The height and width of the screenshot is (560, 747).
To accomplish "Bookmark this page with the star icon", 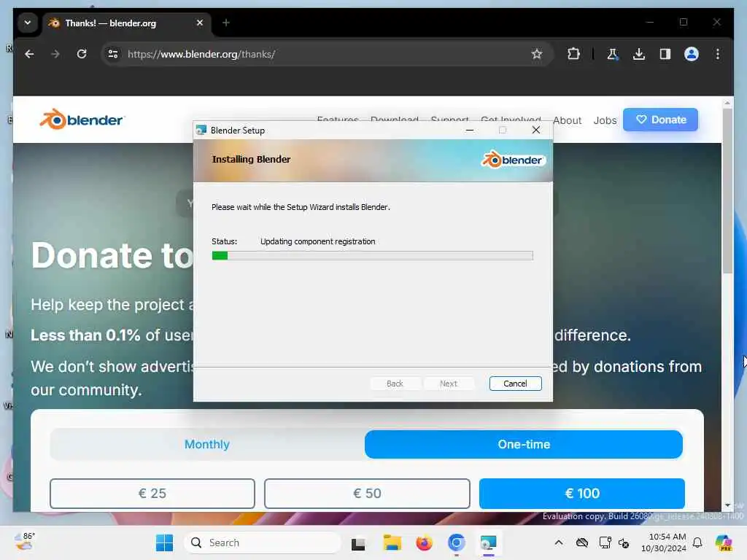I will [537, 54].
